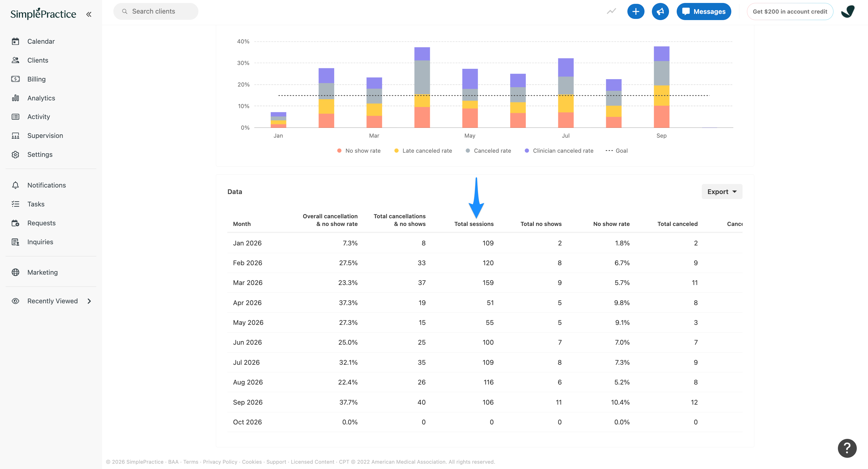
Task: Click the Search clients field
Action: (x=156, y=12)
